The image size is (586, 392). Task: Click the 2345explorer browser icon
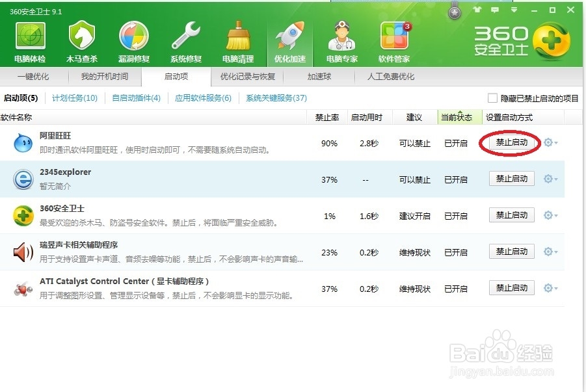[x=23, y=179]
